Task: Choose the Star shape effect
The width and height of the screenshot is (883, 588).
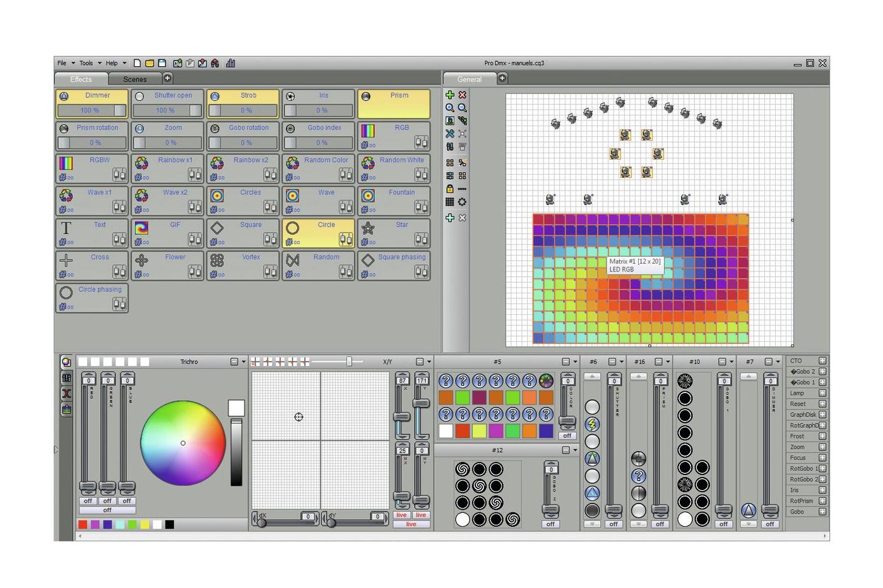Action: pyautogui.click(x=394, y=232)
